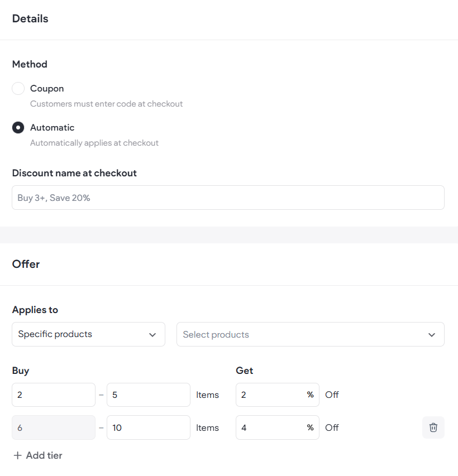Screen dimensions: 458x476
Task: Click the Add tier button
Action: [x=38, y=455]
